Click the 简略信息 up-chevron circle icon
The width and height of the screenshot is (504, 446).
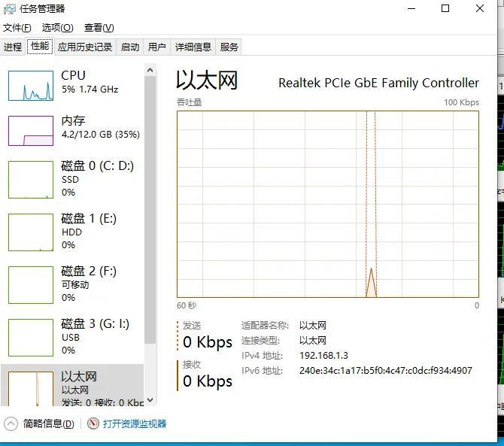pos(11,424)
